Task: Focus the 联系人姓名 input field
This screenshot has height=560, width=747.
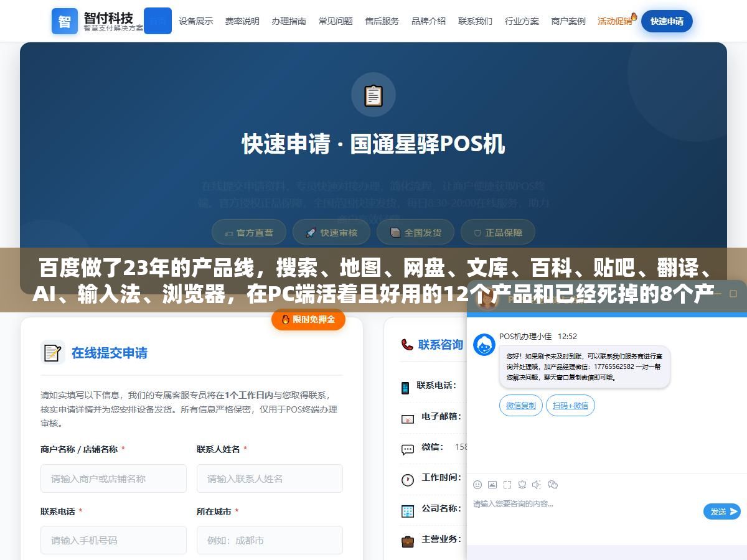Action: [270, 478]
